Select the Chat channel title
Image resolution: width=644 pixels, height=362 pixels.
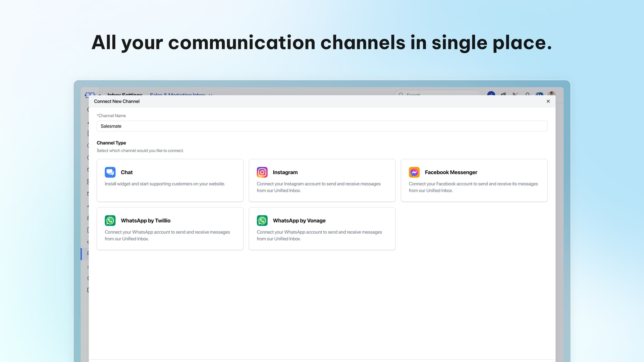[x=127, y=172]
